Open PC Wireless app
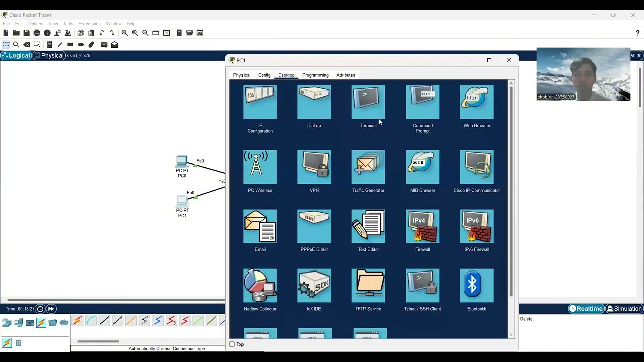The width and height of the screenshot is (644, 362). pyautogui.click(x=260, y=167)
